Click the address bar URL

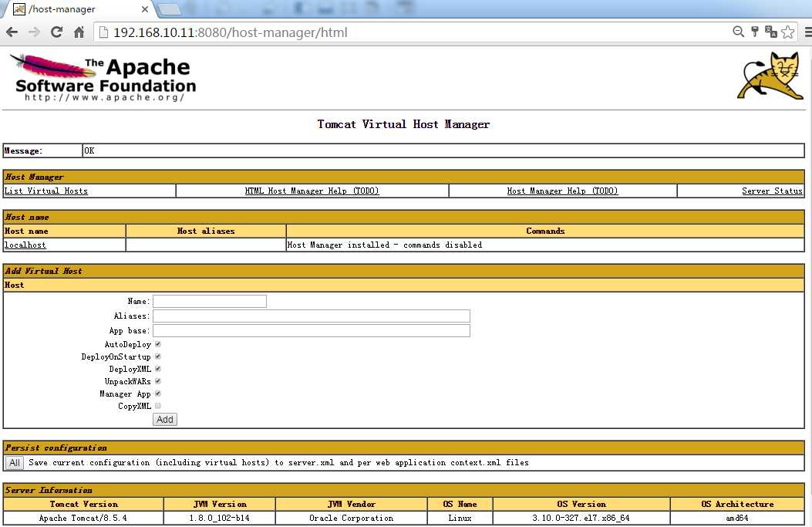point(231,32)
